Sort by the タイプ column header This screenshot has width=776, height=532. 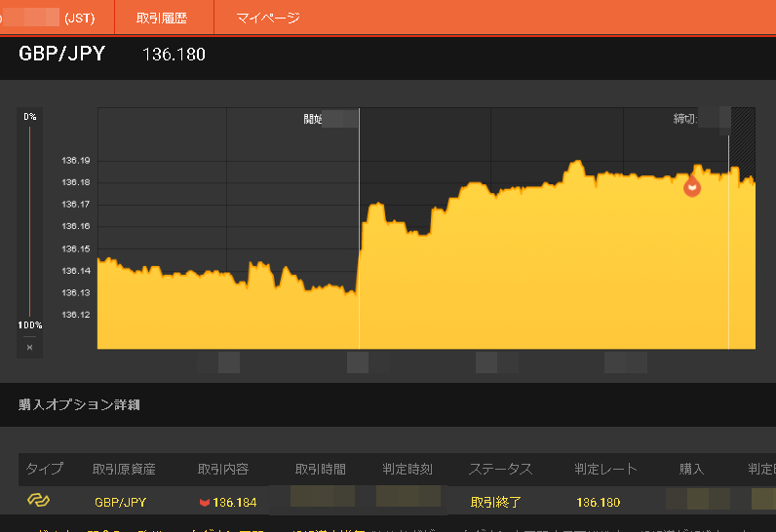[45, 469]
